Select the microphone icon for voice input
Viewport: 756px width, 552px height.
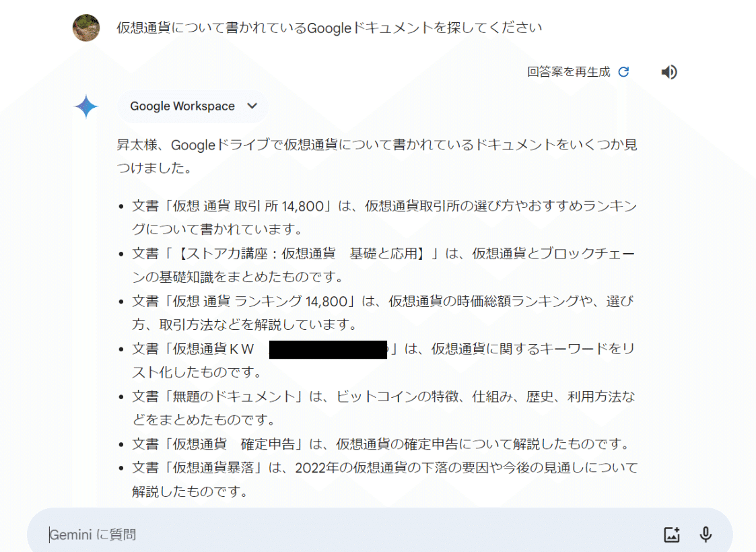[x=706, y=534]
